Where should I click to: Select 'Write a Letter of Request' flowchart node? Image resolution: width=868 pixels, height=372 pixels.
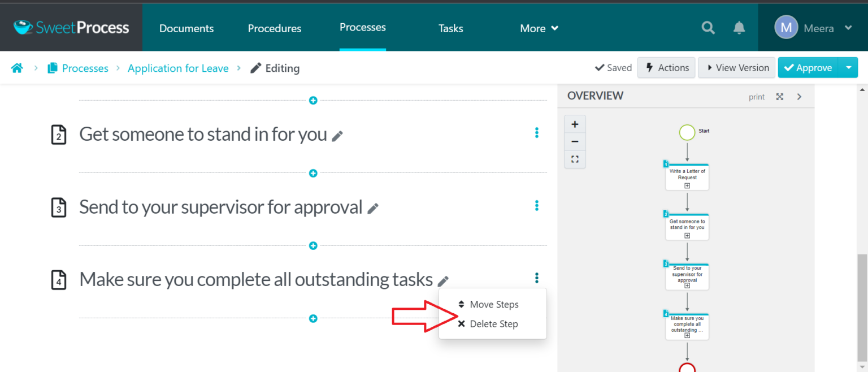[x=687, y=176]
